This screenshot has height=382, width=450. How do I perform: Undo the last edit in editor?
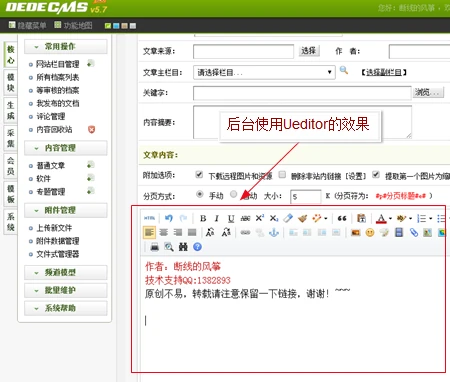(x=169, y=218)
